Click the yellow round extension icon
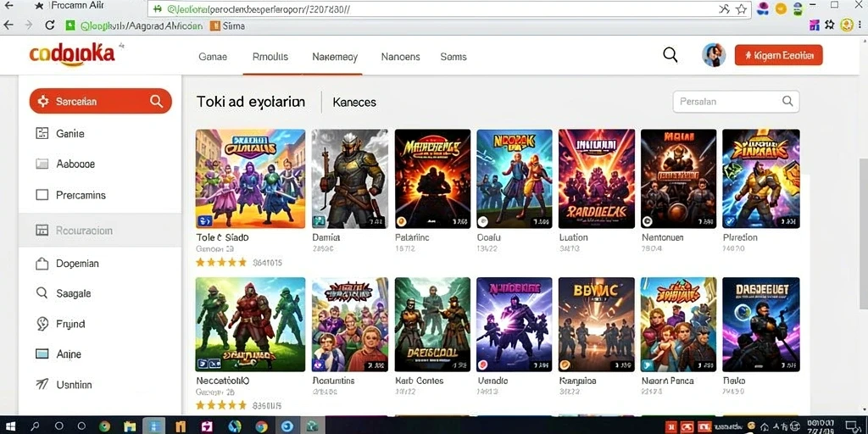This screenshot has width=868, height=434. [x=781, y=8]
